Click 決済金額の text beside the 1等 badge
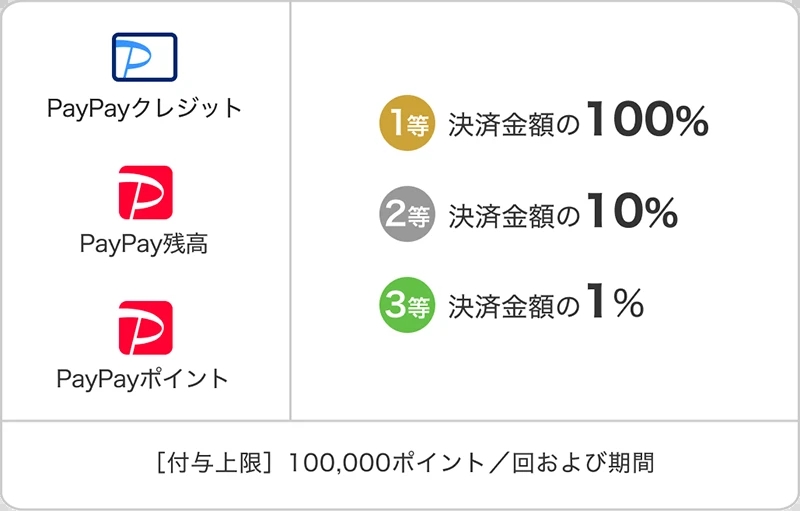This screenshot has width=800, height=511. [514, 125]
